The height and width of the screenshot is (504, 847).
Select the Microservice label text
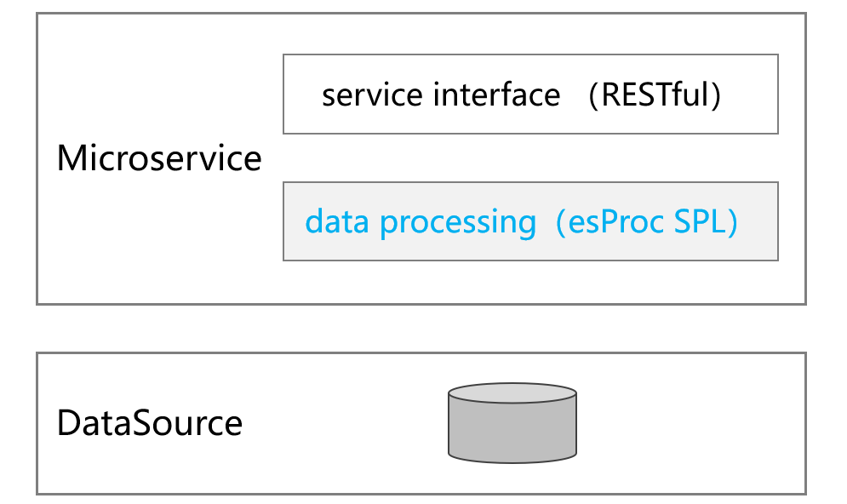pyautogui.click(x=159, y=158)
